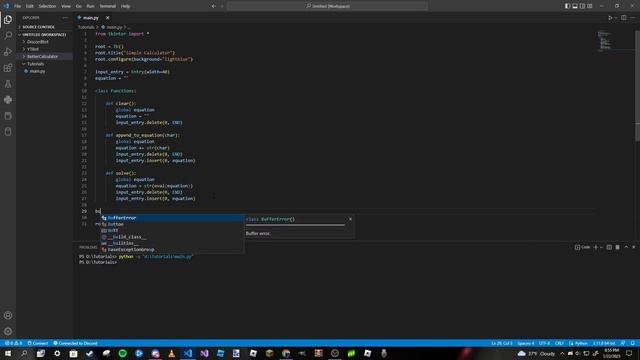Screen dimensions: 640x360
Task: Change encoding via UTF-8 status item
Action: click(x=544, y=343)
